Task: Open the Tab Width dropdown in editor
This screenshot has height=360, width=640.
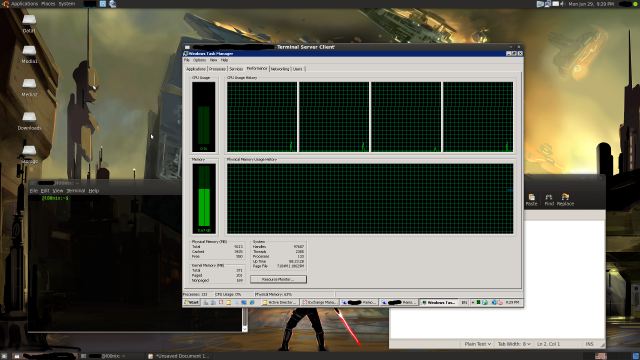Action: [514, 344]
